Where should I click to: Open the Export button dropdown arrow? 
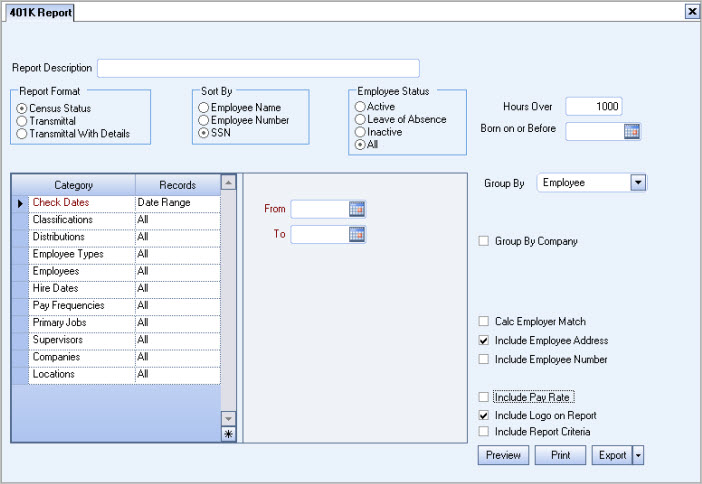tap(638, 455)
